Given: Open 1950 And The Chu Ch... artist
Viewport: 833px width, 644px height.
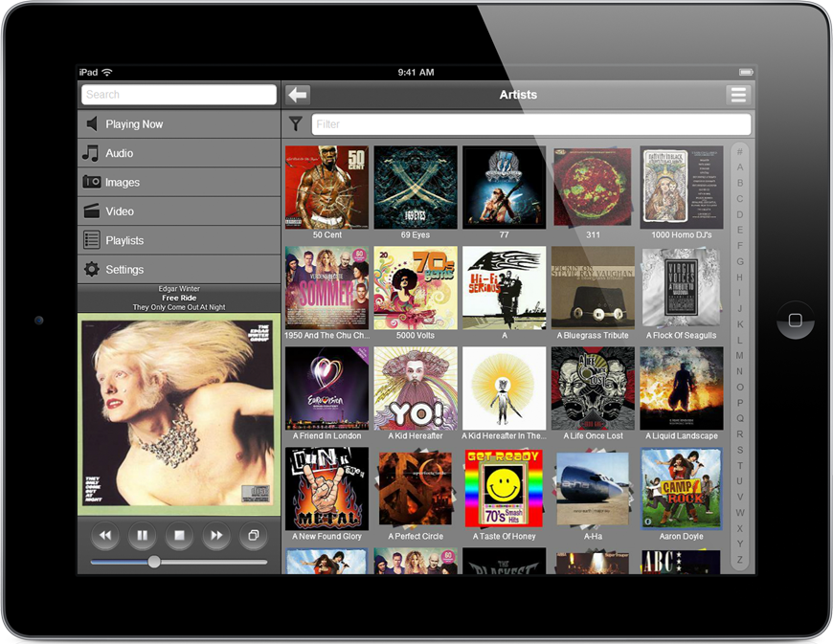Looking at the screenshot, I should [x=326, y=288].
